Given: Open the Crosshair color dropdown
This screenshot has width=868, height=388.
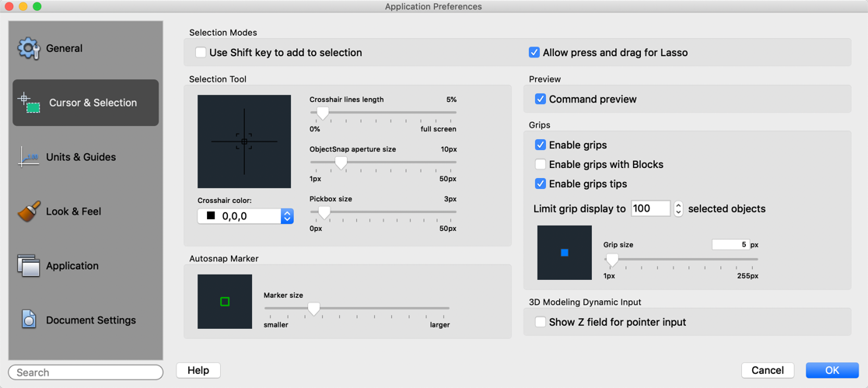Looking at the screenshot, I should [287, 216].
